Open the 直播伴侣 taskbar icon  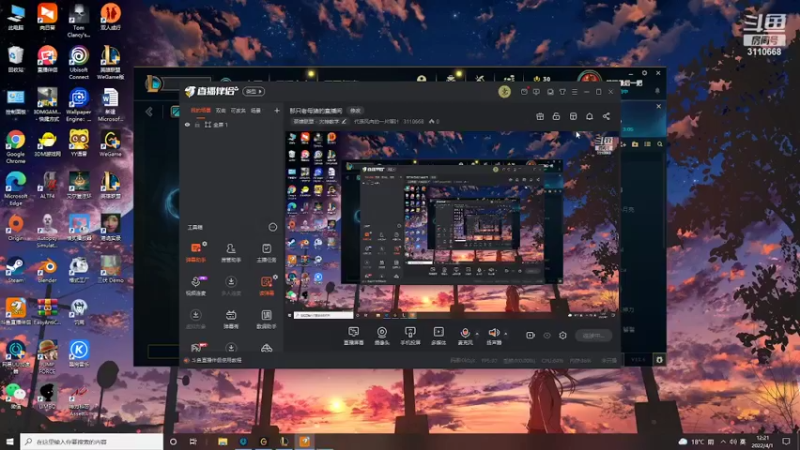[x=305, y=441]
